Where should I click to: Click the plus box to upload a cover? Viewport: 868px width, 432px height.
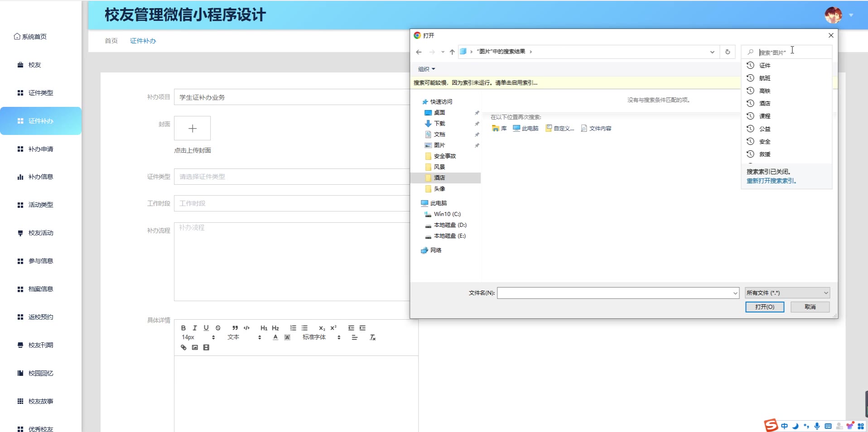193,128
